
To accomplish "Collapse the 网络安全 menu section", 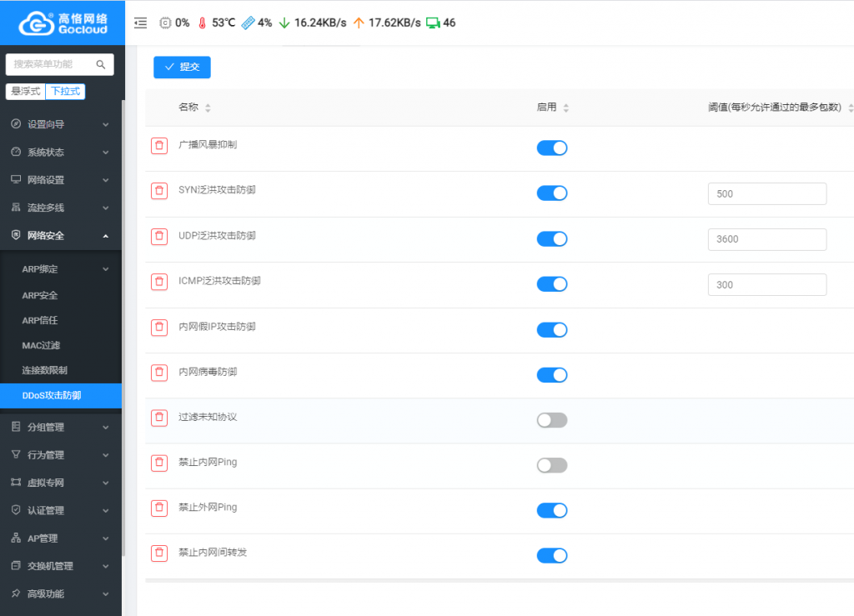I will coord(60,236).
